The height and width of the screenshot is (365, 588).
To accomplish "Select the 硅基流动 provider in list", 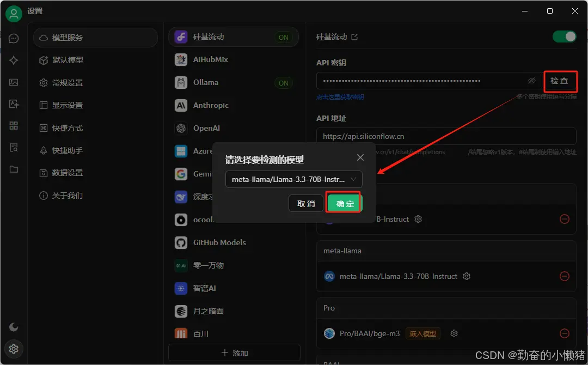I will pyautogui.click(x=233, y=36).
